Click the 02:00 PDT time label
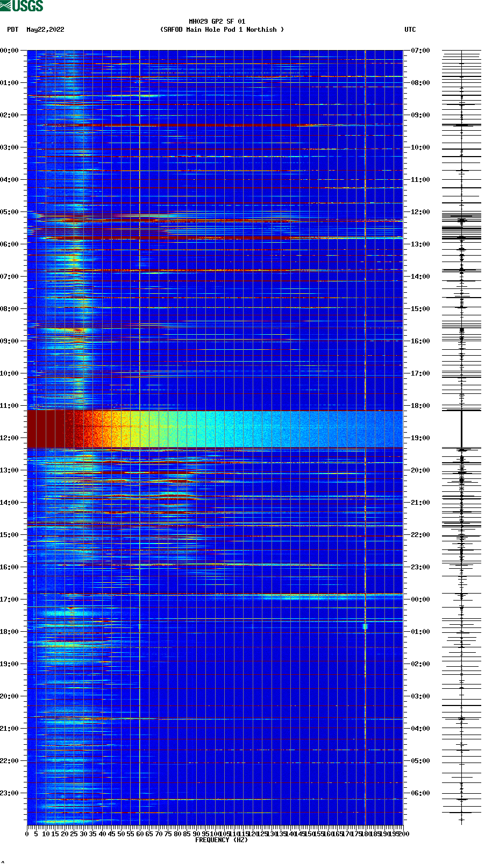The height and width of the screenshot is (868, 485). pyautogui.click(x=10, y=115)
